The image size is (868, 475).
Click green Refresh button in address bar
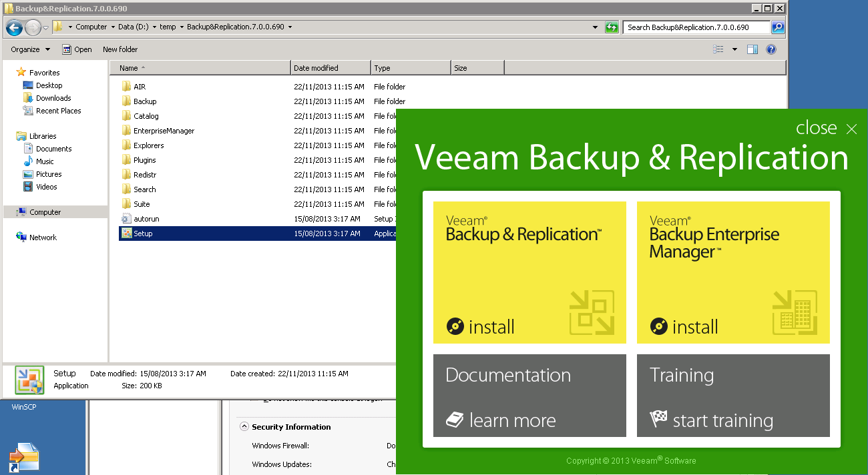(612, 27)
